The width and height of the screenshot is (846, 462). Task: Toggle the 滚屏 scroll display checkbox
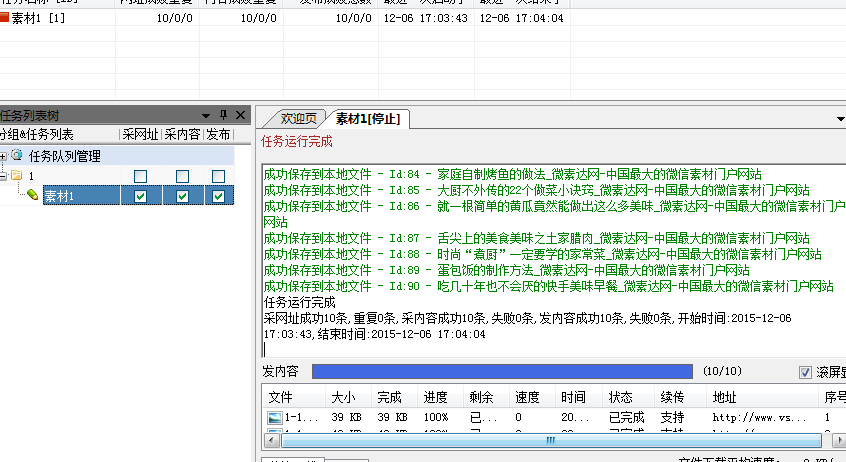805,372
